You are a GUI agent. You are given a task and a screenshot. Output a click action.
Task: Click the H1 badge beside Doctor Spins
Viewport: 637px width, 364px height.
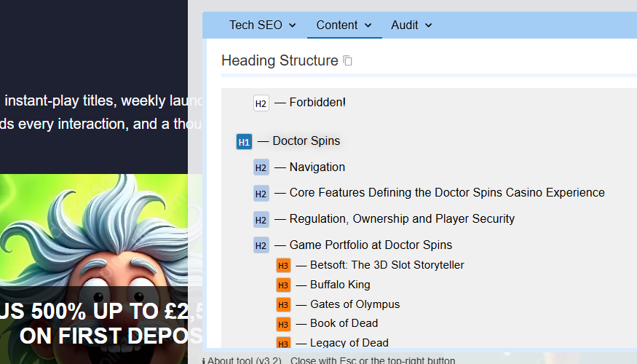tap(244, 141)
